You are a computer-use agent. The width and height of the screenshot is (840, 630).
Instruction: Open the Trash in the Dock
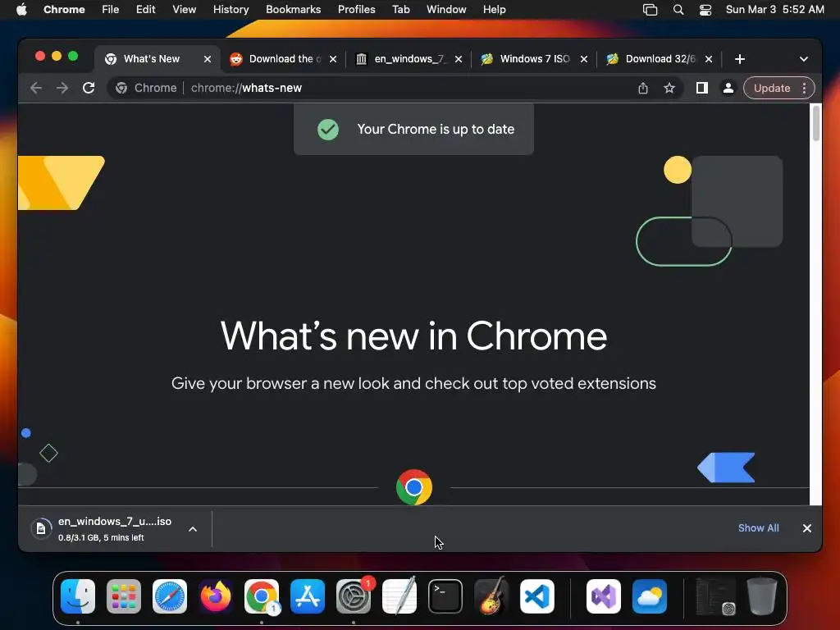(x=762, y=596)
